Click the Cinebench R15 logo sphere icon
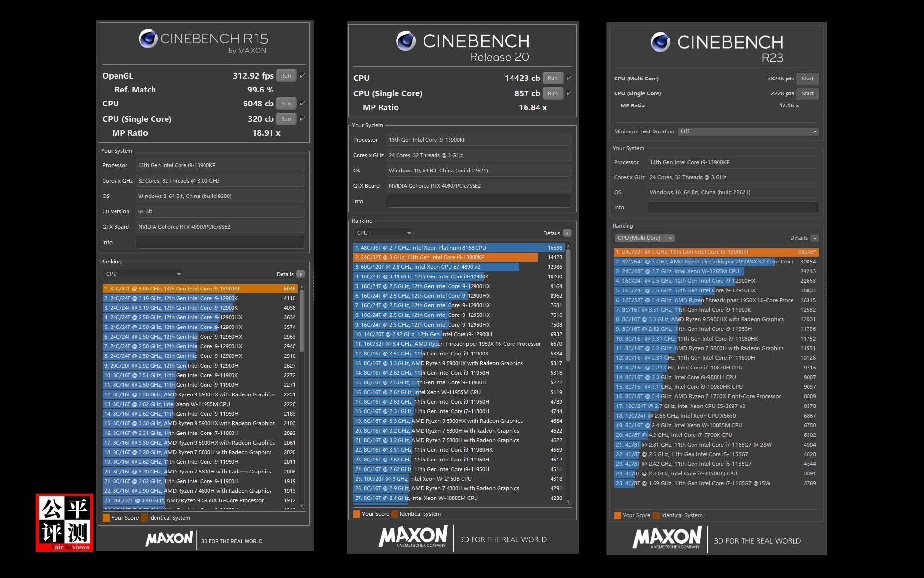The width and height of the screenshot is (924, 578). [148, 39]
